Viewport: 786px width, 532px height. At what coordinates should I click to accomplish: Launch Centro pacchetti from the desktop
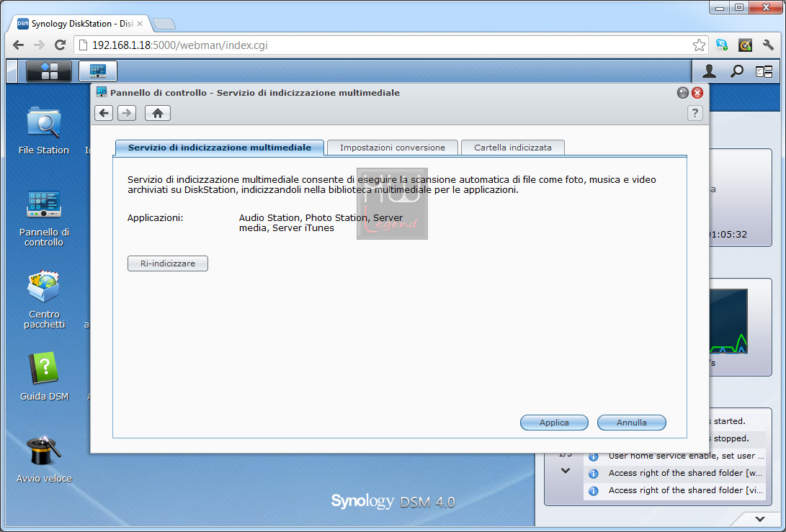click(x=44, y=299)
